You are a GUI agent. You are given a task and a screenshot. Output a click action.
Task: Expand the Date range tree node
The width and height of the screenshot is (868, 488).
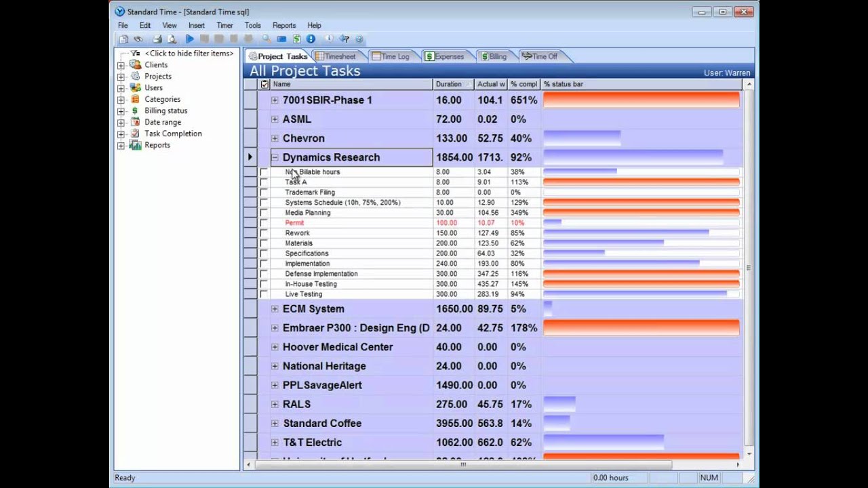tap(121, 123)
